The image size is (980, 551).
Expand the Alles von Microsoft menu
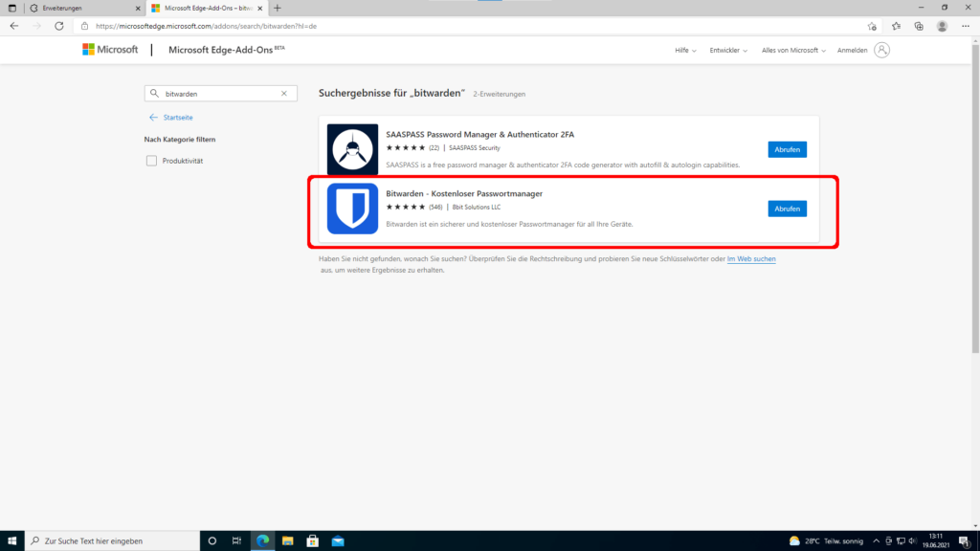793,50
